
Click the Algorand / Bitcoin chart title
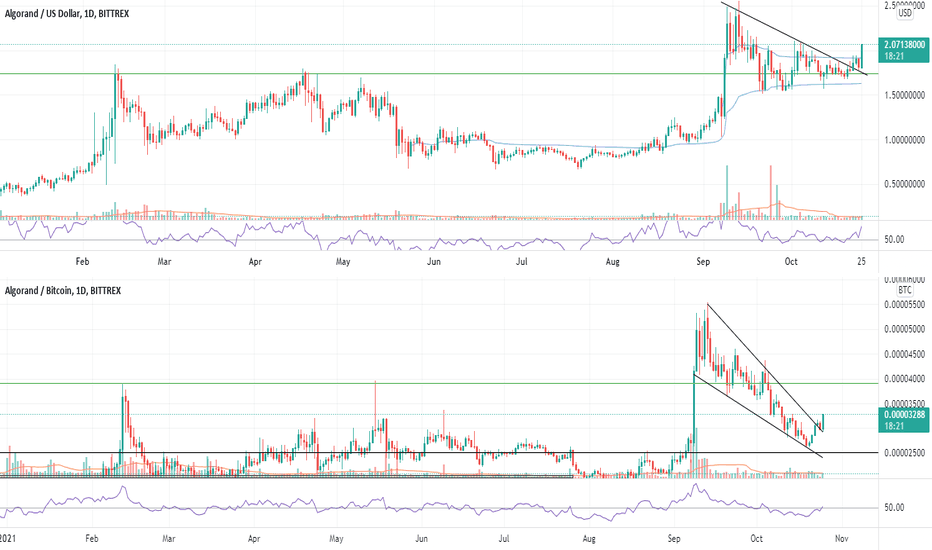(62, 290)
